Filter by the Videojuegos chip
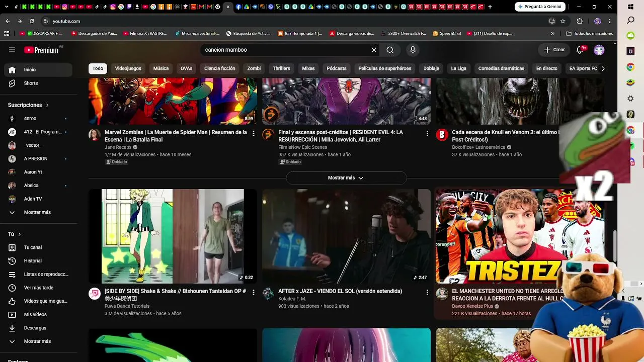 (128, 68)
